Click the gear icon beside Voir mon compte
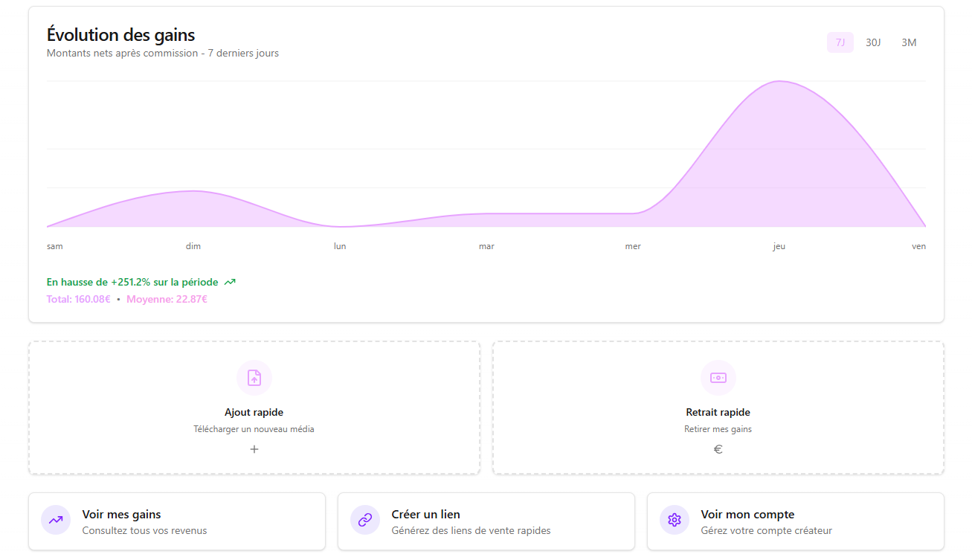Viewport: 972px width, 560px height. click(x=675, y=521)
